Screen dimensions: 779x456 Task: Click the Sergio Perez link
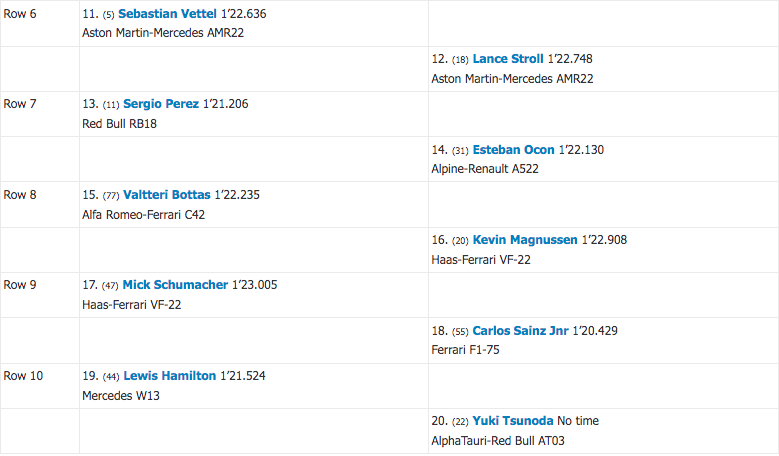(161, 104)
